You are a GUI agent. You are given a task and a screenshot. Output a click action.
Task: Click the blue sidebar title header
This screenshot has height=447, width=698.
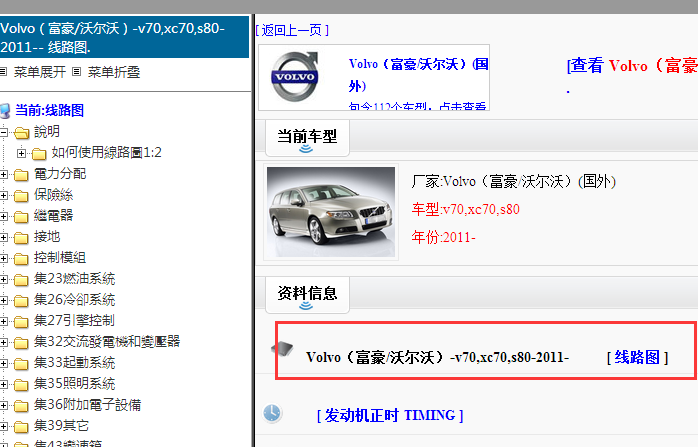pyautogui.click(x=124, y=37)
